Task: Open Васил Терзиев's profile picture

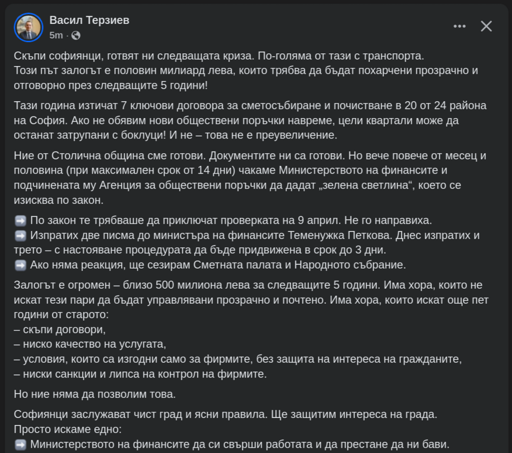Action: coord(29,27)
